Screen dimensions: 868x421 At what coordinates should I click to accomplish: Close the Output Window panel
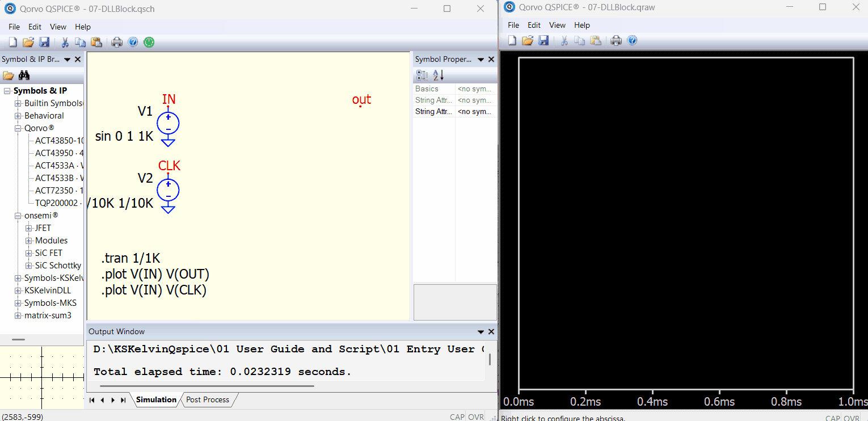(x=491, y=331)
